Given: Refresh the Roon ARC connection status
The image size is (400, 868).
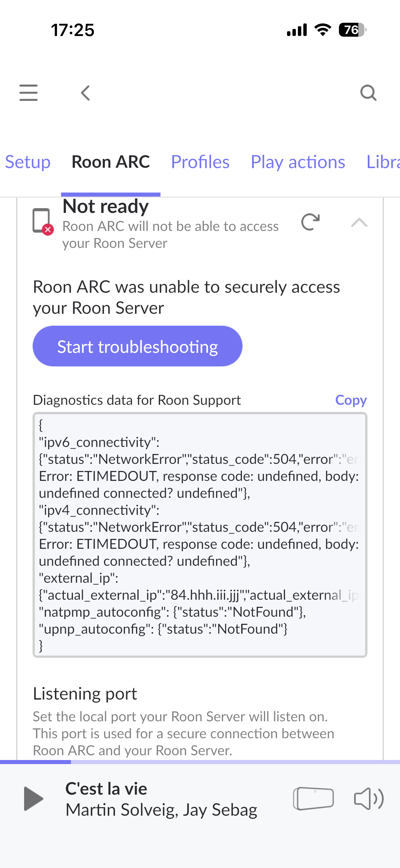Looking at the screenshot, I should click(310, 222).
